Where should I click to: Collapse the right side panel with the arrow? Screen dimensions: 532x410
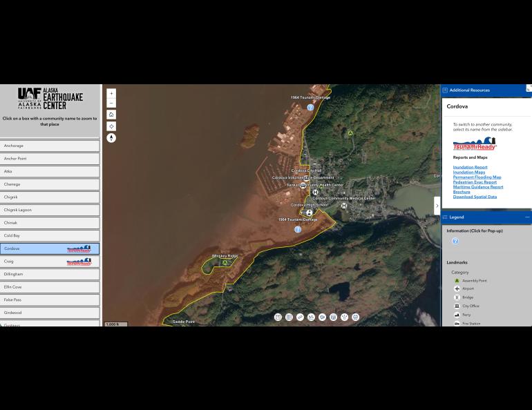click(437, 206)
